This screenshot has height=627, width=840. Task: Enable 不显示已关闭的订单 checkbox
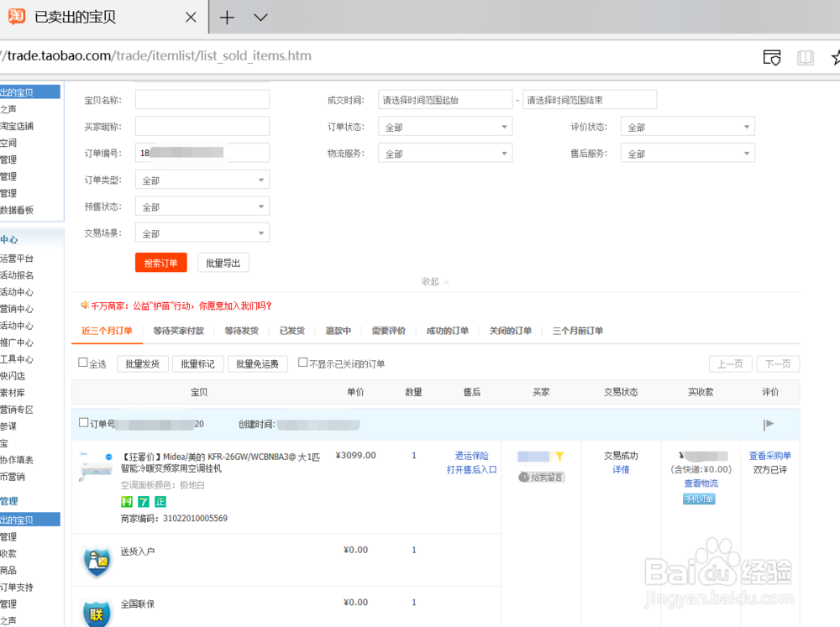[302, 363]
